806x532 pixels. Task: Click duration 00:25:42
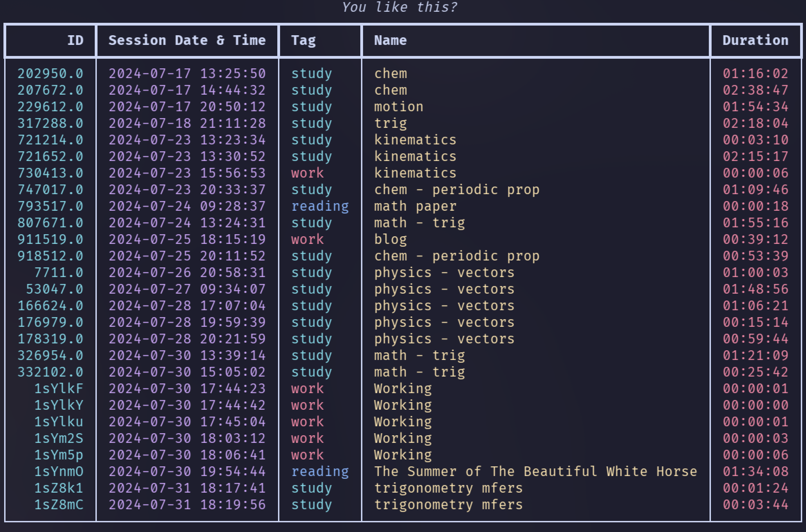tap(756, 372)
